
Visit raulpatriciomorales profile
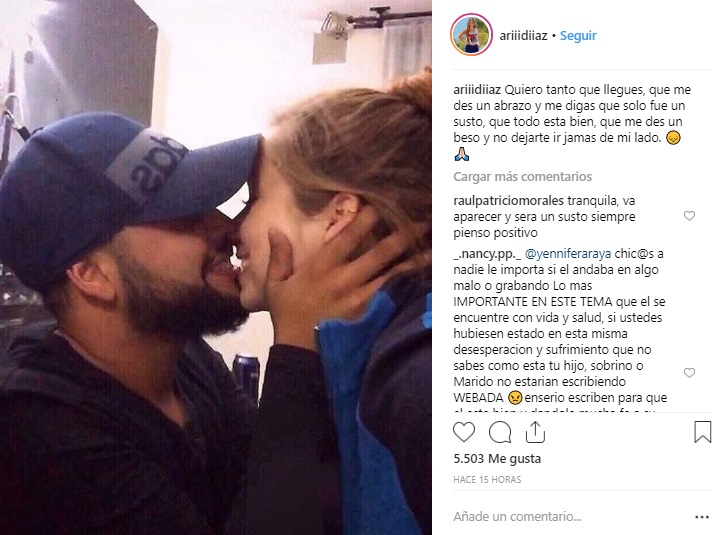[508, 200]
